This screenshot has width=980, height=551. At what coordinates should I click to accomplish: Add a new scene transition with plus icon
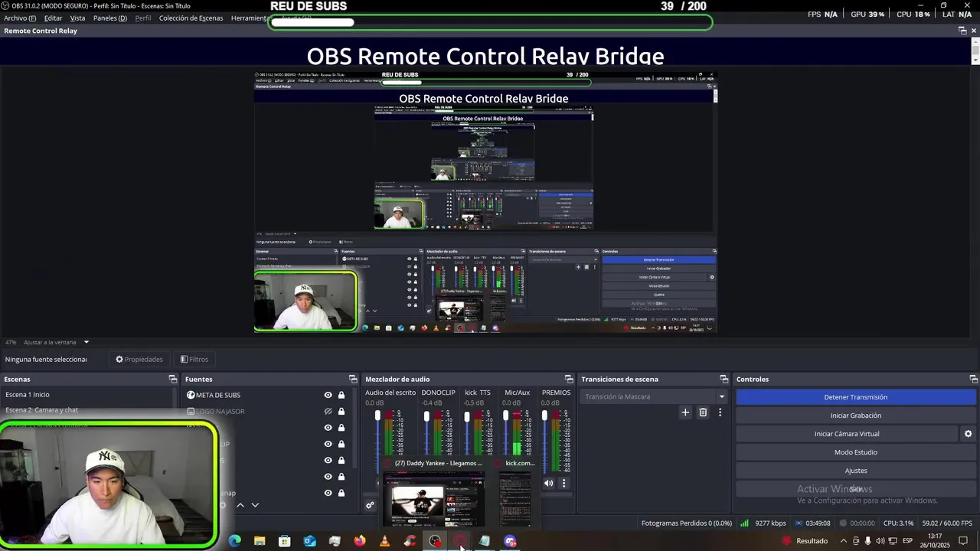[685, 412]
